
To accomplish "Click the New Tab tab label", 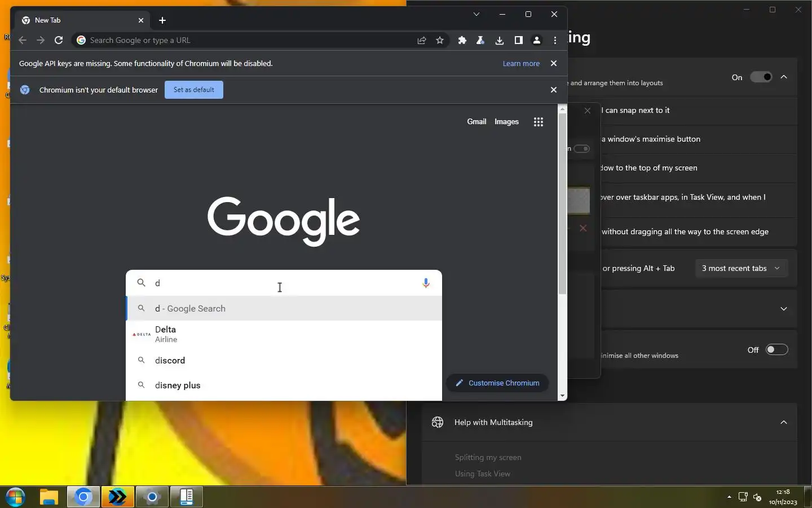I will pos(47,20).
